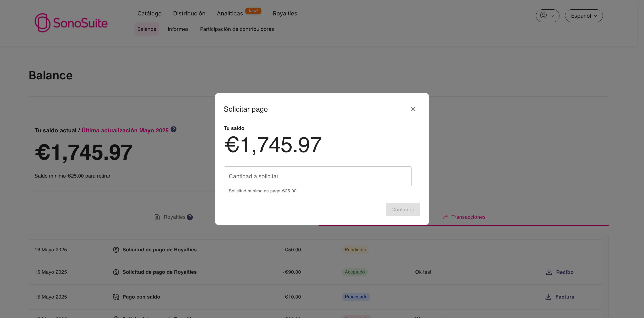Go to the Informes section
The height and width of the screenshot is (318, 644).
[178, 29]
